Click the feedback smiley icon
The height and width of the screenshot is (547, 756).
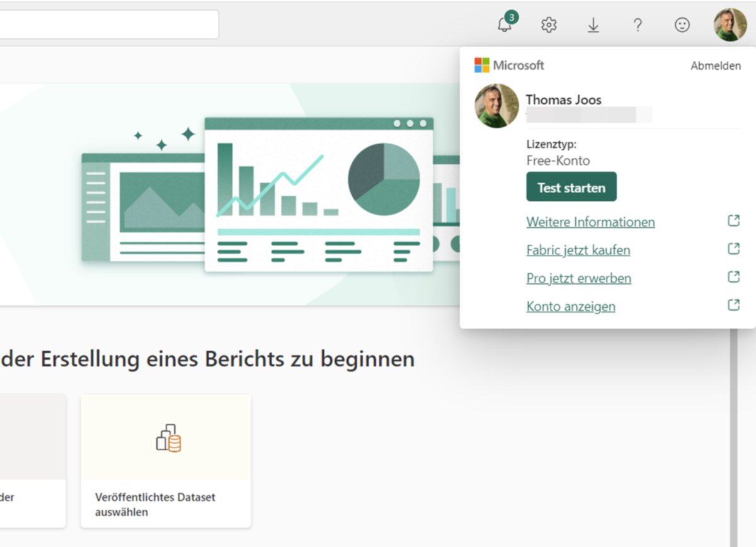(x=682, y=25)
